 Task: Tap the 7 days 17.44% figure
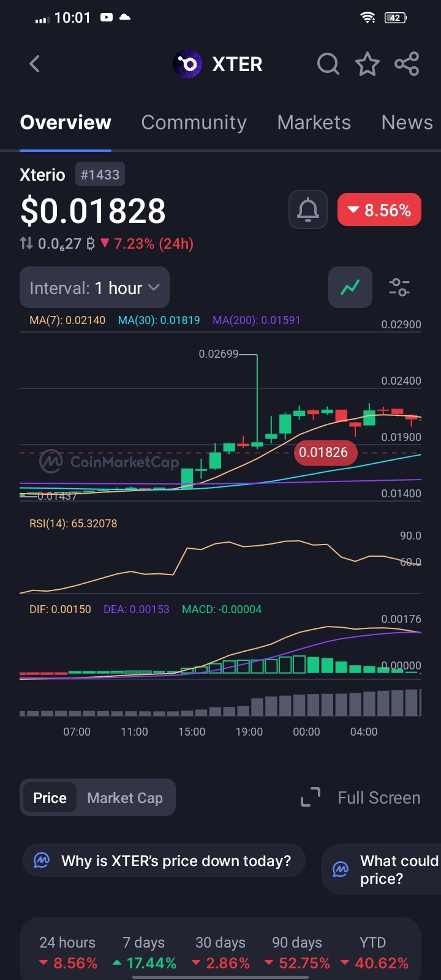pos(145,963)
